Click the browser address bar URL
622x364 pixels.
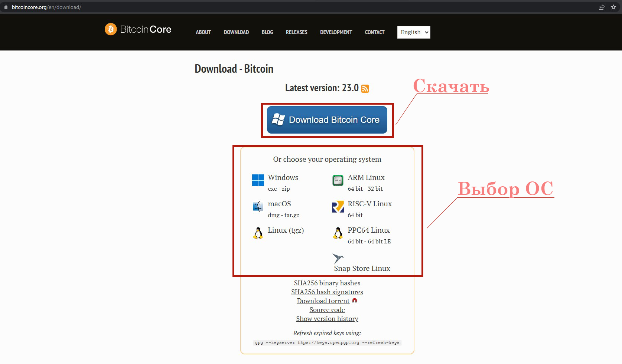[x=46, y=7]
